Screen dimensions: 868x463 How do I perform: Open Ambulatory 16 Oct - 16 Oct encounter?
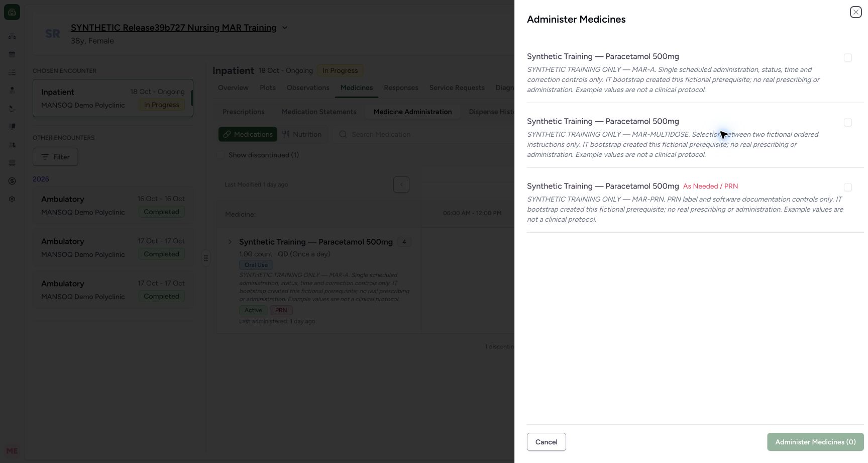tap(113, 205)
